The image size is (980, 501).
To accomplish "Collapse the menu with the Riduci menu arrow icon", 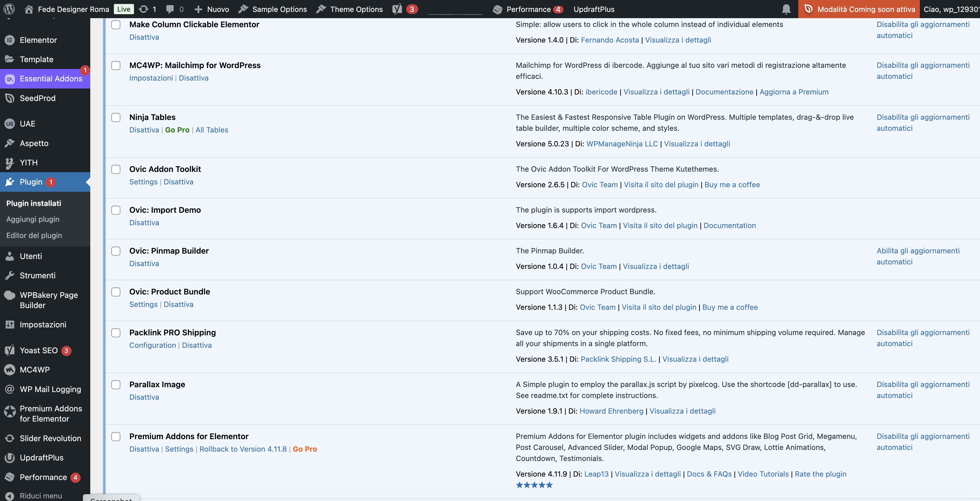I will [x=10, y=496].
